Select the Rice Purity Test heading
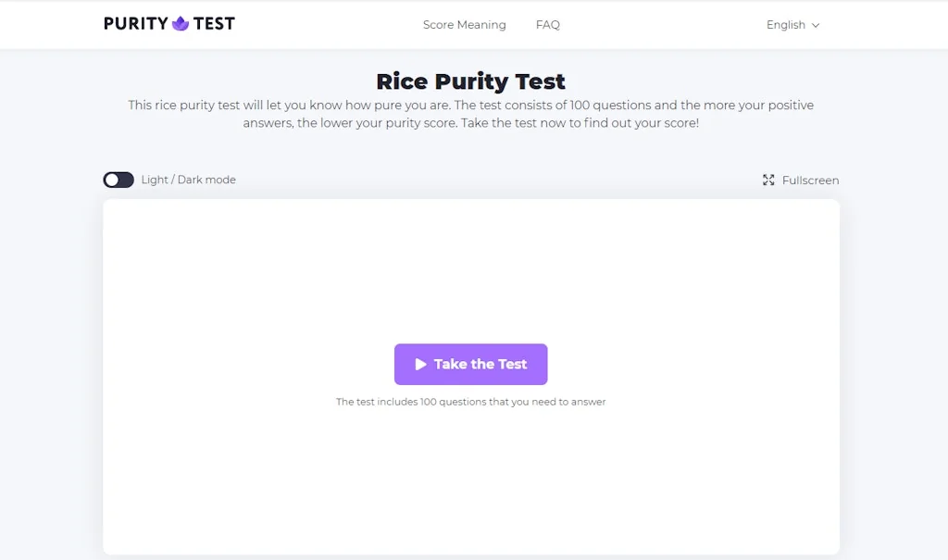948x560 pixels. 473,81
